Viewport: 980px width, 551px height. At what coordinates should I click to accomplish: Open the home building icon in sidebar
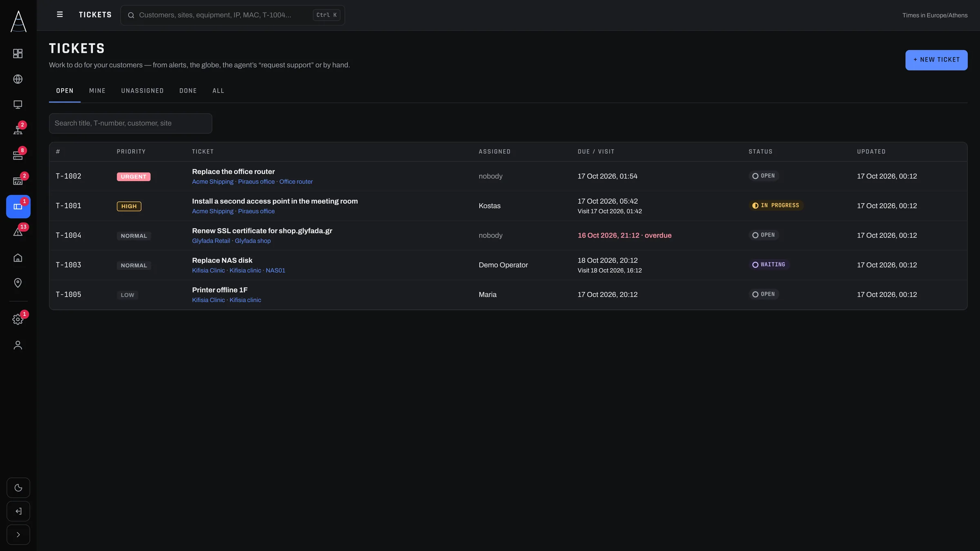(18, 258)
